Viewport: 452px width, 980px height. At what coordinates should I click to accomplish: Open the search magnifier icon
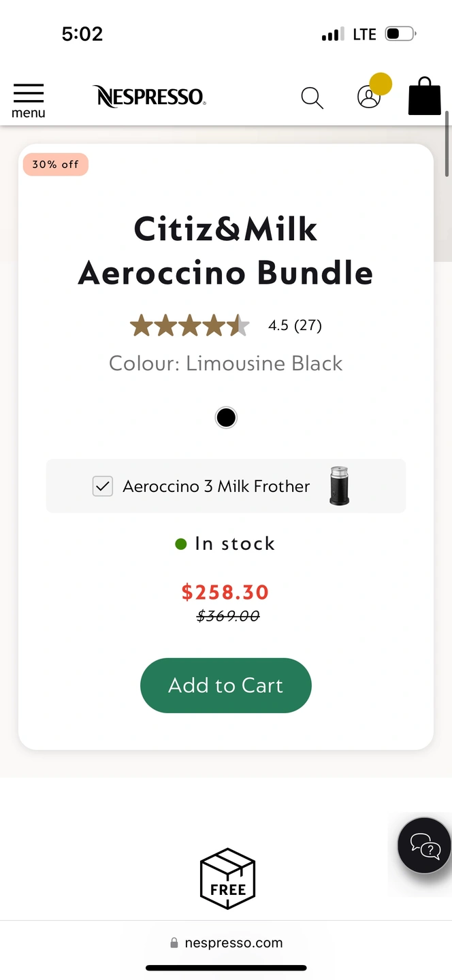tap(312, 97)
